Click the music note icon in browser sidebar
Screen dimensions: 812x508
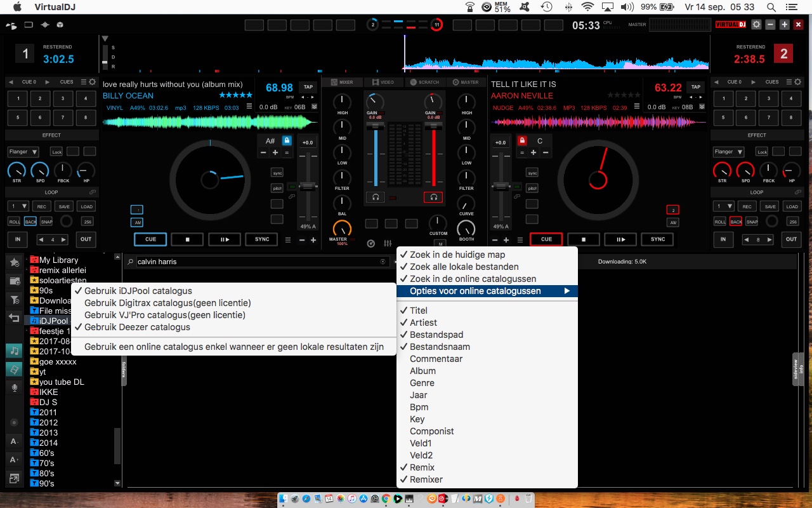14,351
